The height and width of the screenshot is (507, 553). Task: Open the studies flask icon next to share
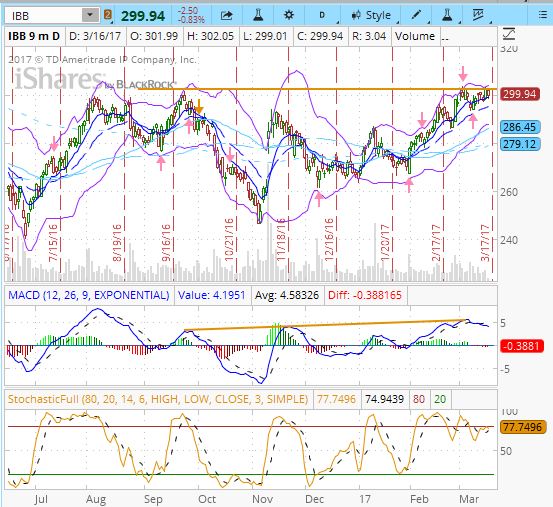coord(258,15)
